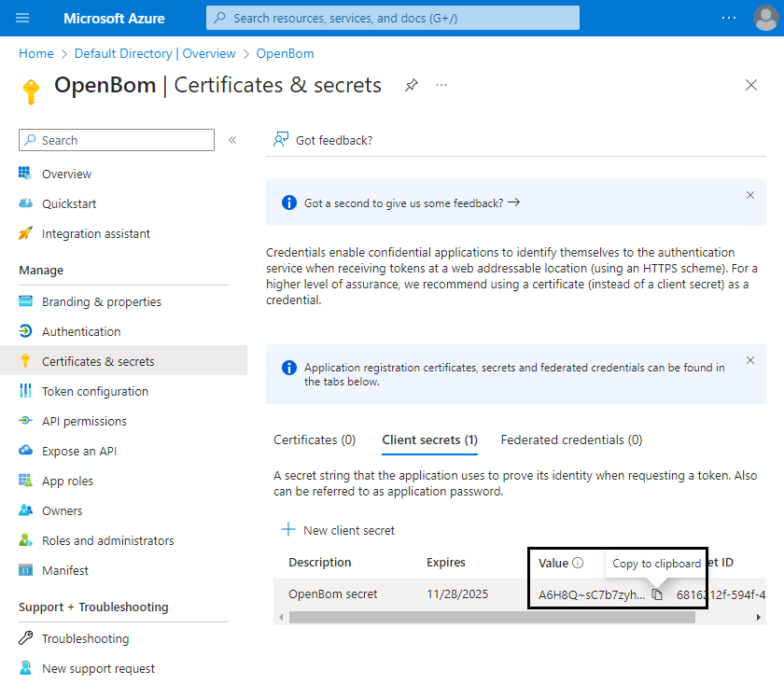
Task: Go to Default Directory | Overview breadcrumb
Action: point(155,53)
